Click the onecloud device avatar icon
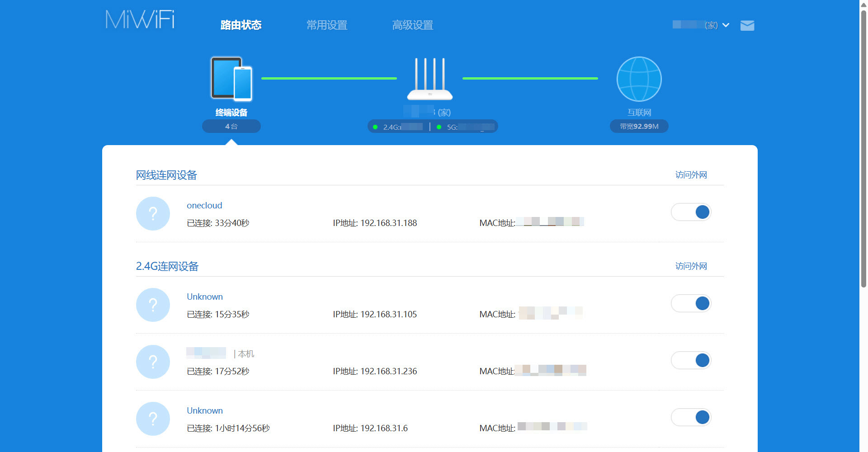Viewport: 868px width, 452px height. 153,213
